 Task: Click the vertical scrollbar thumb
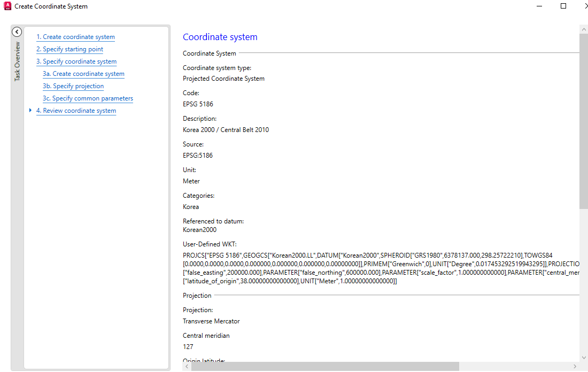point(584,120)
